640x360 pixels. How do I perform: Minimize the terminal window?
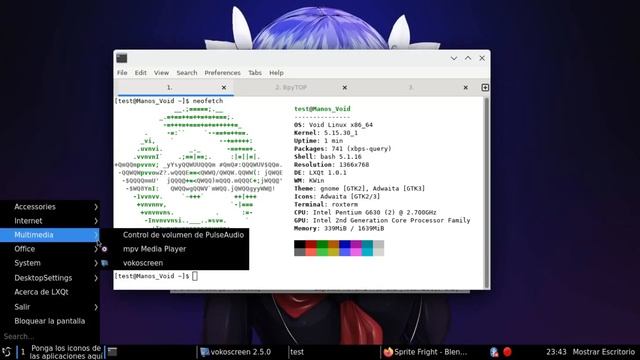[453, 58]
